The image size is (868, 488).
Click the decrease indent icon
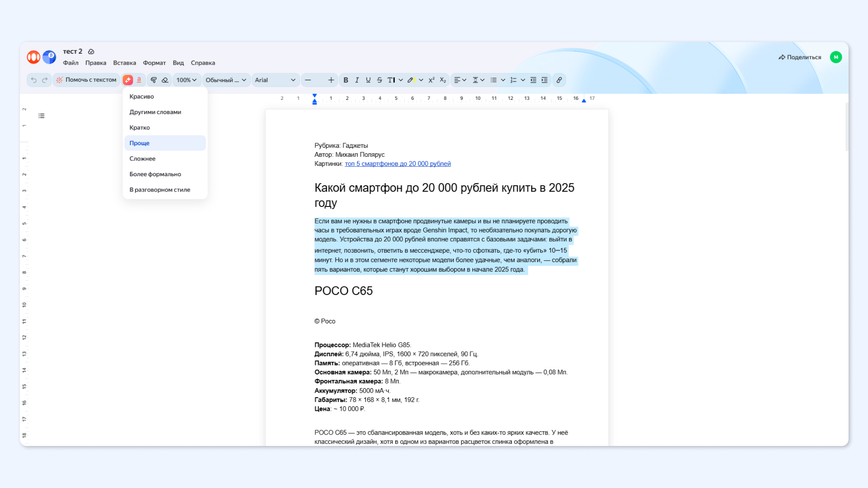click(533, 80)
